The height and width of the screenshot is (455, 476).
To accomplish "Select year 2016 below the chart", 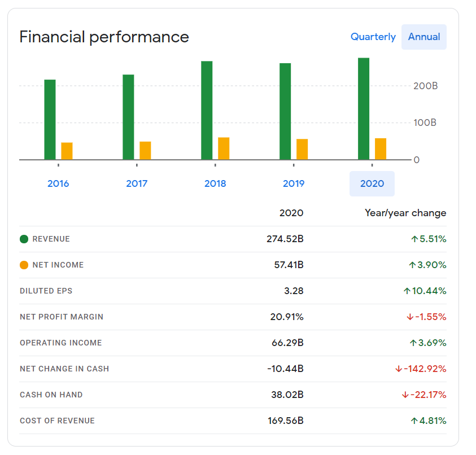I will pyautogui.click(x=58, y=183).
